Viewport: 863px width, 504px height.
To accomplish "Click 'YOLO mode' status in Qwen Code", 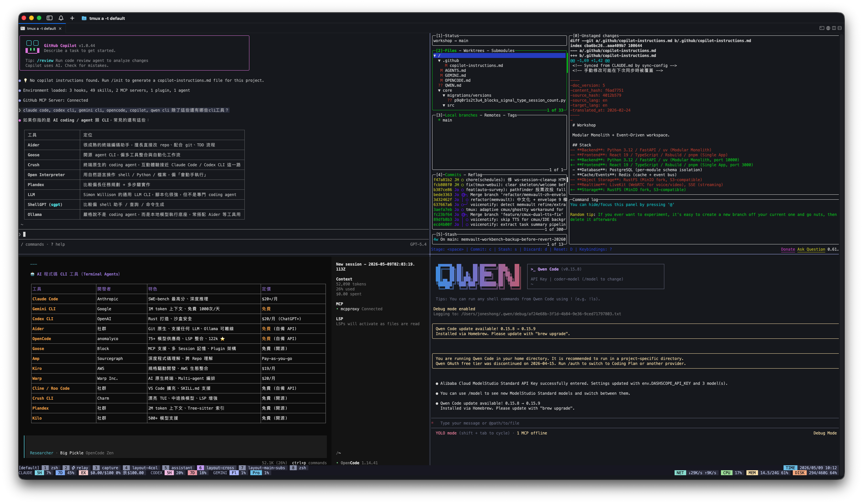I will [446, 433].
